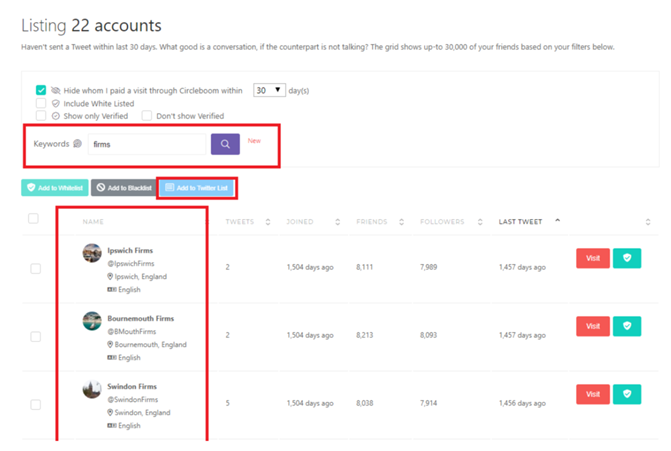Click the Last Tweet column header text
671x451 pixels.
[x=520, y=222]
